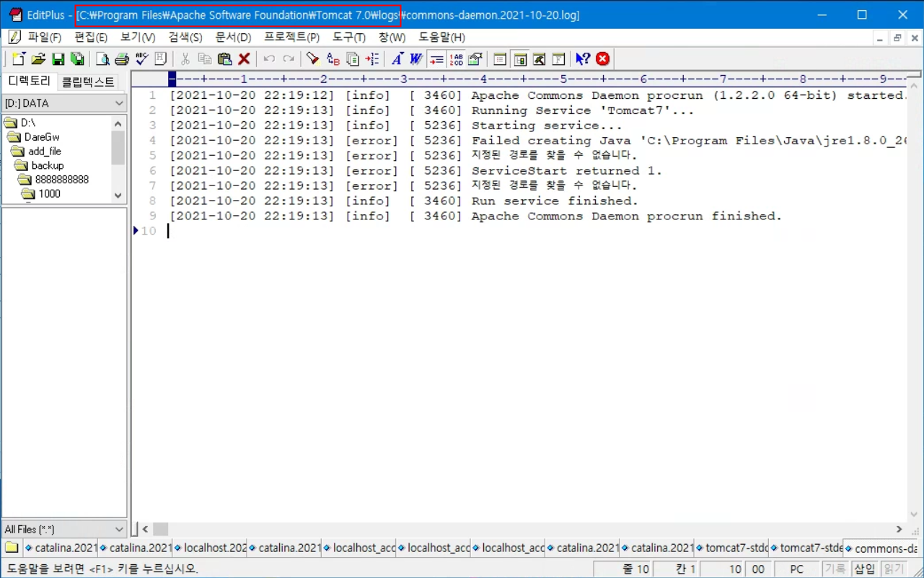This screenshot has width=924, height=578.
Task: Open a file with the folder toolbar icon
Action: pos(38,59)
